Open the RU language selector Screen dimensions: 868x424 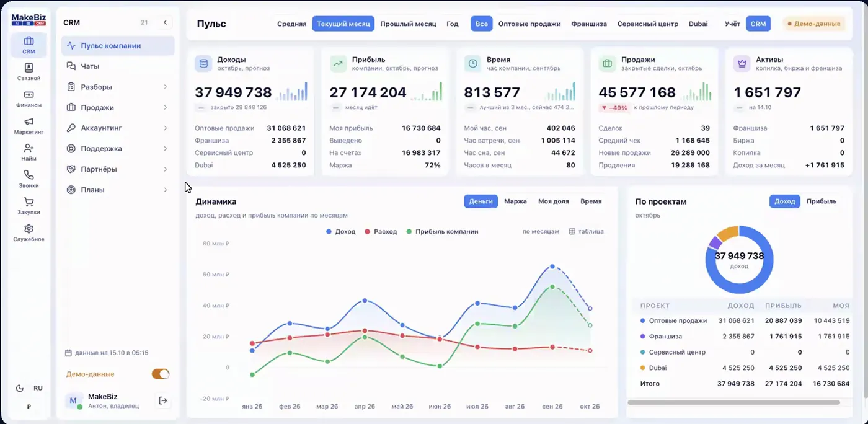tap(38, 388)
